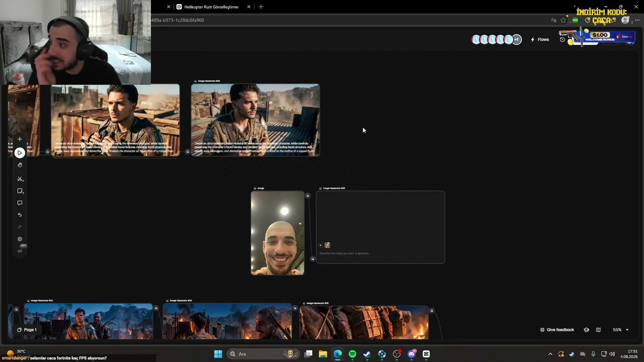Click the Give feedback link
Image resolution: width=644 pixels, height=362 pixels.
[557, 330]
